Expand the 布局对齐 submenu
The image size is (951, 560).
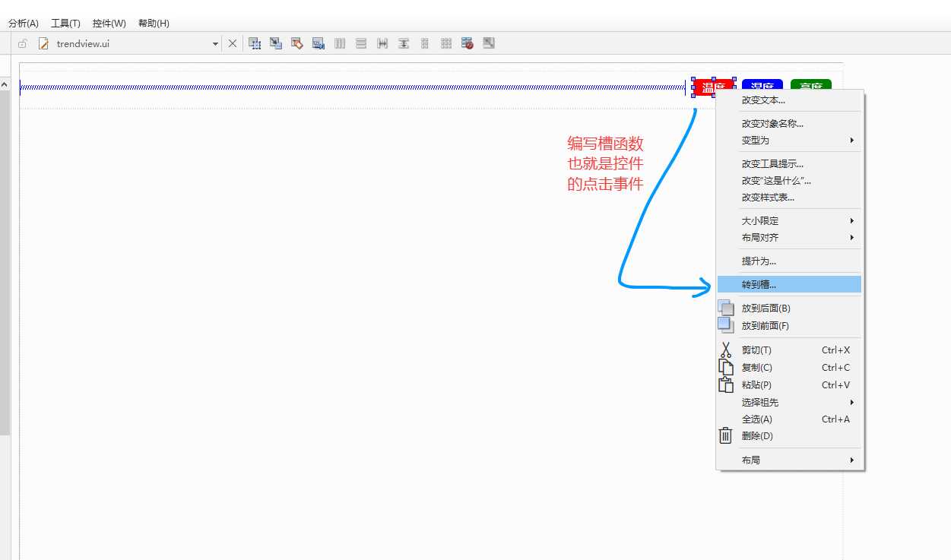tap(790, 237)
